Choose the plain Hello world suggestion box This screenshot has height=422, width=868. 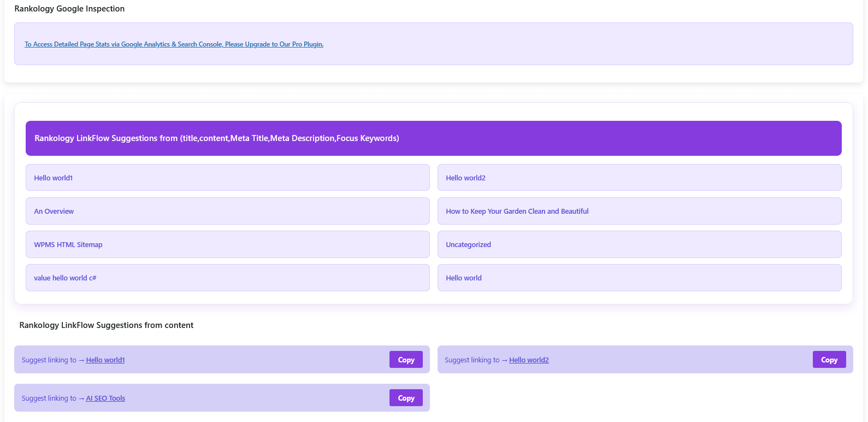[x=639, y=278]
